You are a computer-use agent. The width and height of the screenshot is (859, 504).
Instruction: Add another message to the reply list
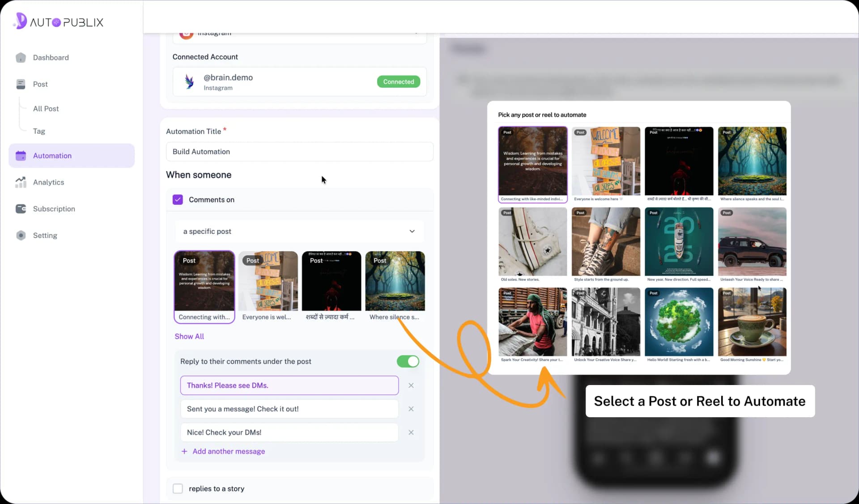[x=228, y=451]
